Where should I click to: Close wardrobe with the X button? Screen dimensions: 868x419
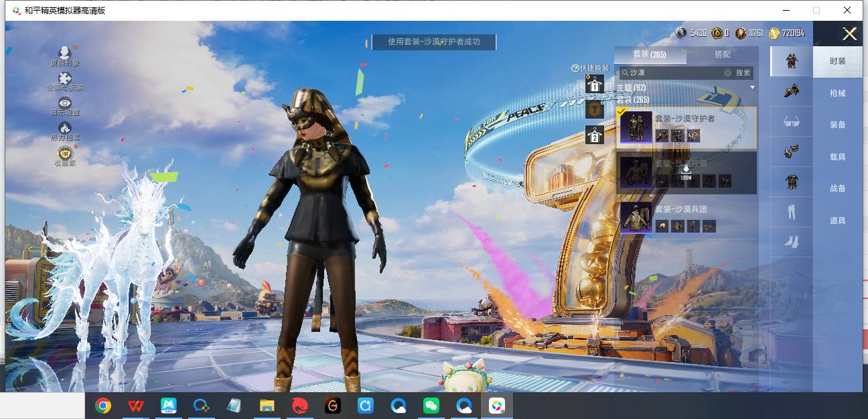click(x=849, y=34)
